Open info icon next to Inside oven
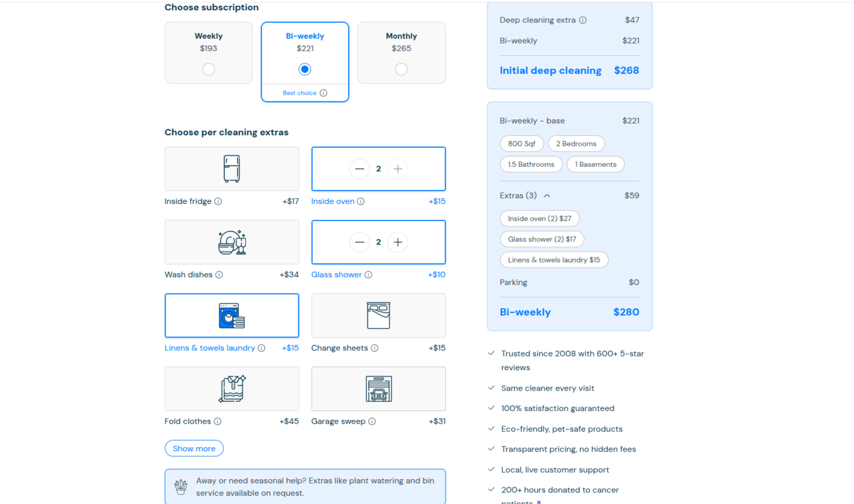This screenshot has width=854, height=504. click(361, 201)
